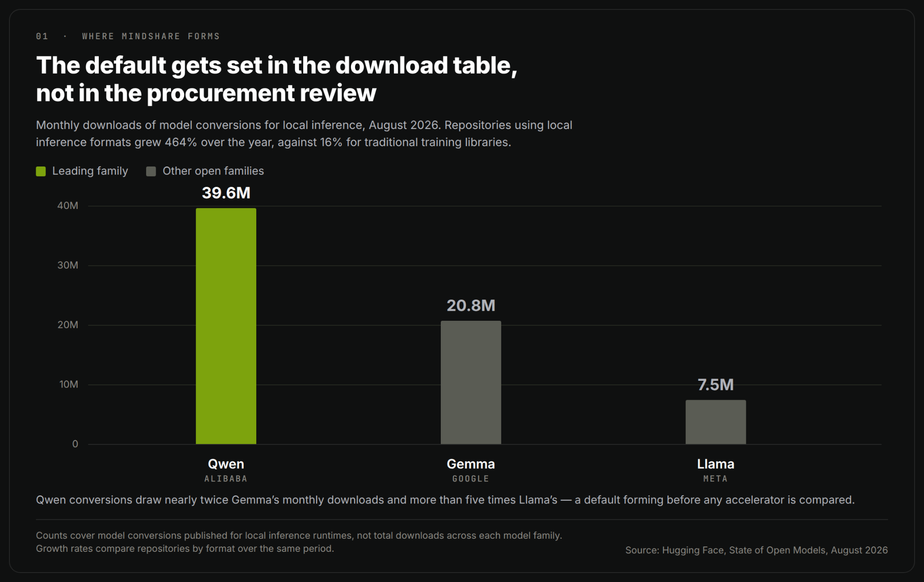Screen dimensions: 924x582
Task: Click the footnote starting "Counts cover model conversions"
Action: pyautogui.click(x=299, y=542)
